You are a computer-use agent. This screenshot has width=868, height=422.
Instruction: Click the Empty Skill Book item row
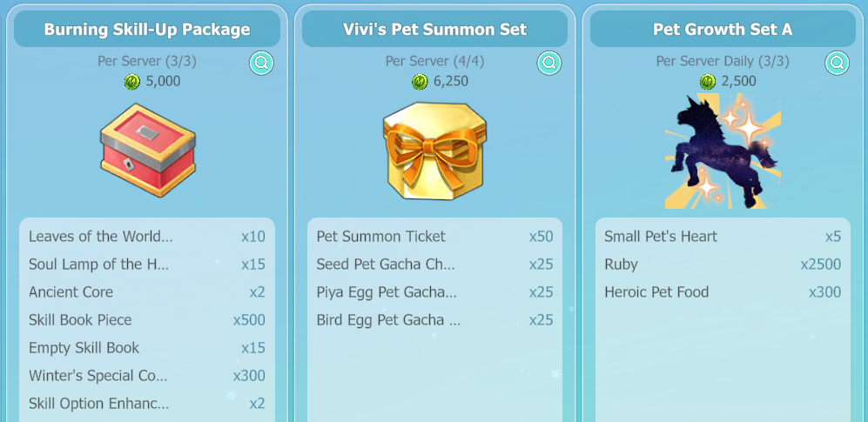click(147, 348)
